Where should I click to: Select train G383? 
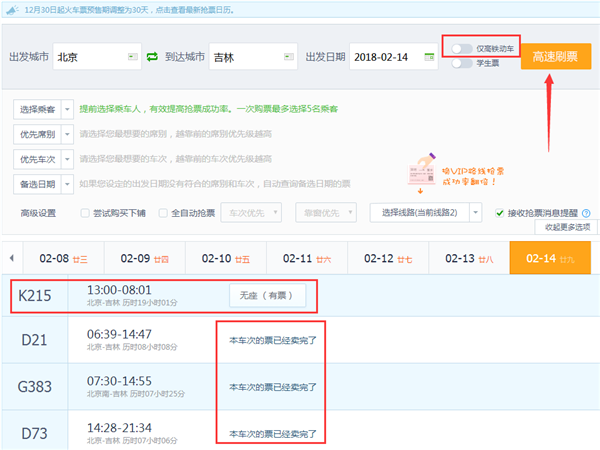tap(34, 387)
